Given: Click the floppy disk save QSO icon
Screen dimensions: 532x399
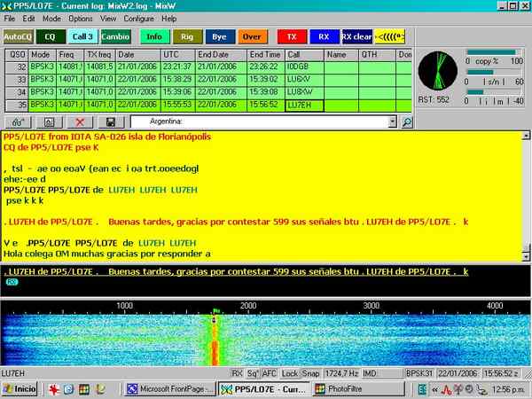Looking at the screenshot, I should point(110,121).
